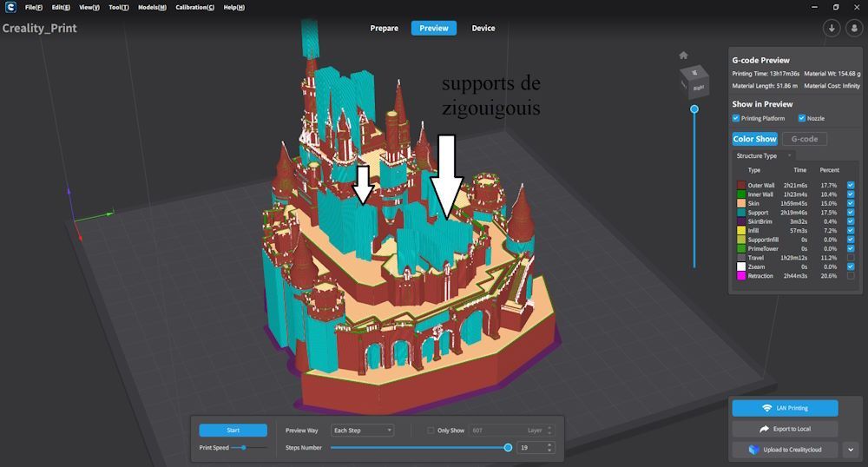868x467 pixels.
Task: Open the Calibration menu
Action: (194, 7)
